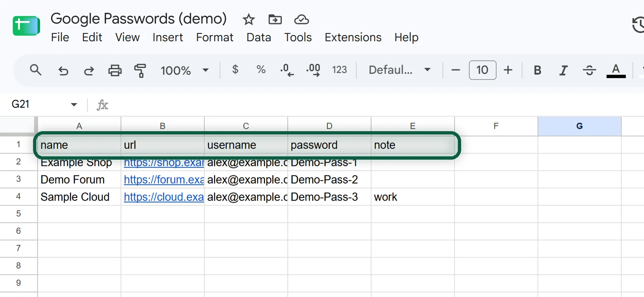Open the File menu

(60, 37)
